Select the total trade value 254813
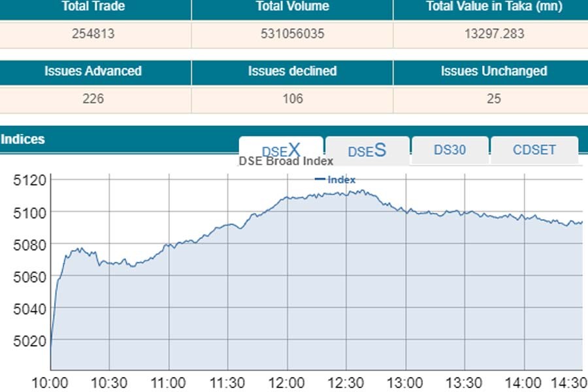The width and height of the screenshot is (588, 392). point(93,34)
